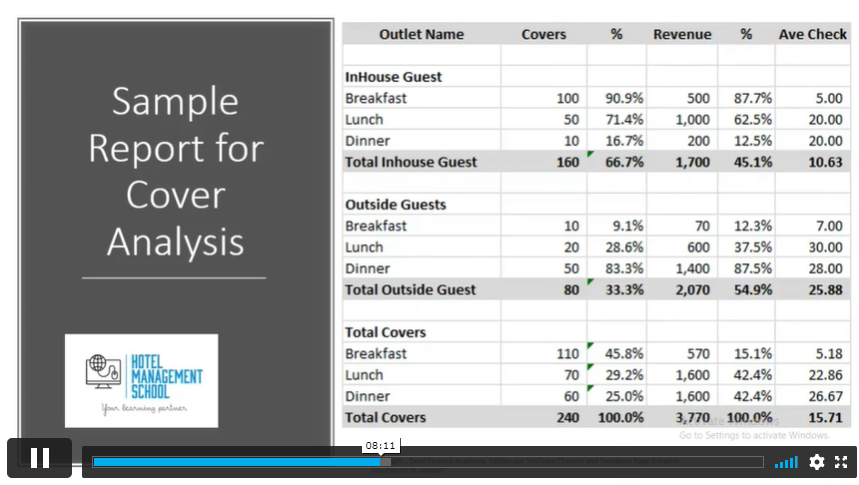Click the Outside Guests section heading

coord(395,205)
